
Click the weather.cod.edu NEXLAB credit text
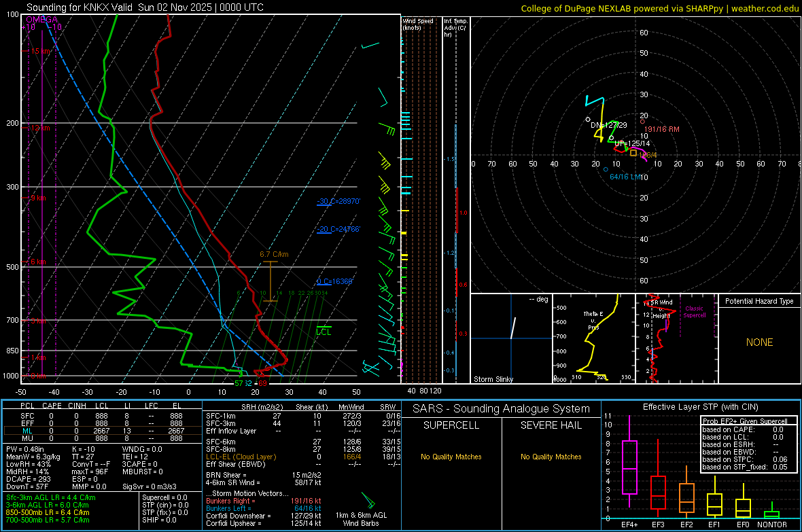659,8
